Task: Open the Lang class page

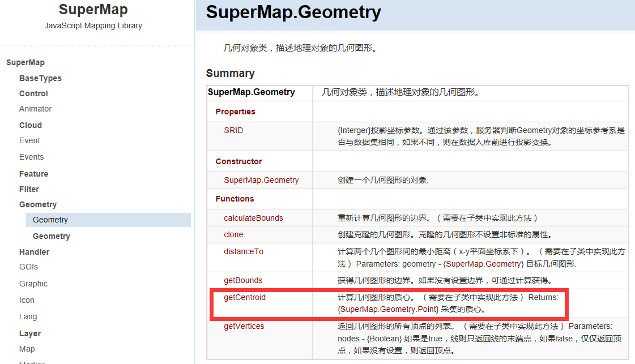Action: (x=28, y=316)
